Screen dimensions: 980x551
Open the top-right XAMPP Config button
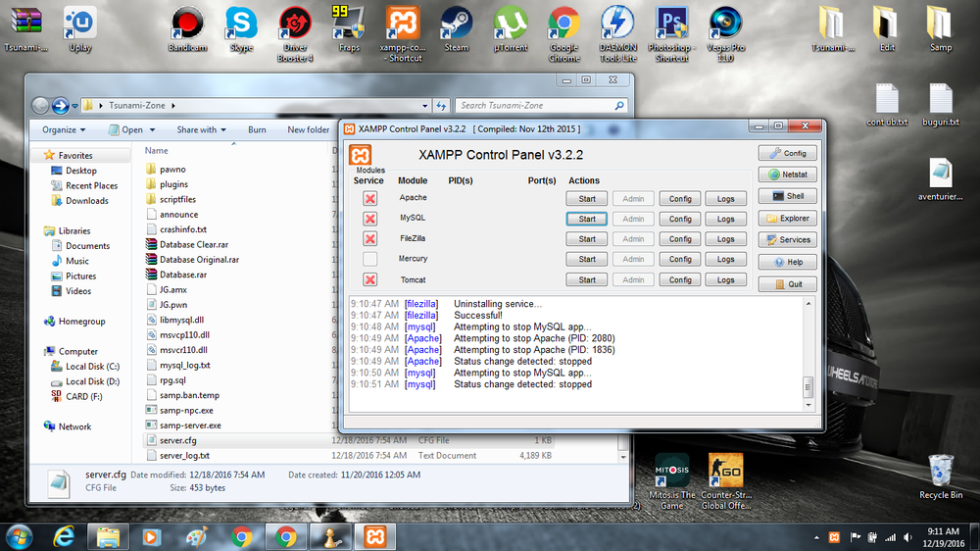tap(788, 153)
